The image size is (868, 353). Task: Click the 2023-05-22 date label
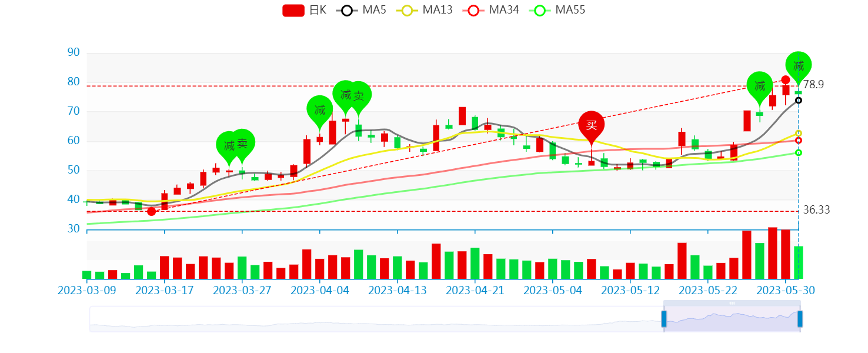click(x=707, y=290)
